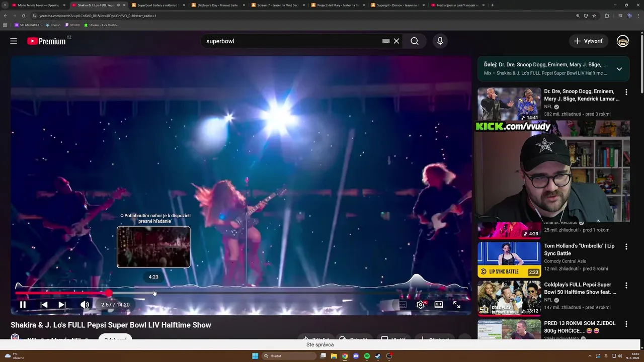This screenshot has height=362, width=644.
Task: Switch to Nechal jsem si změřit tab
Action: click(x=457, y=5)
